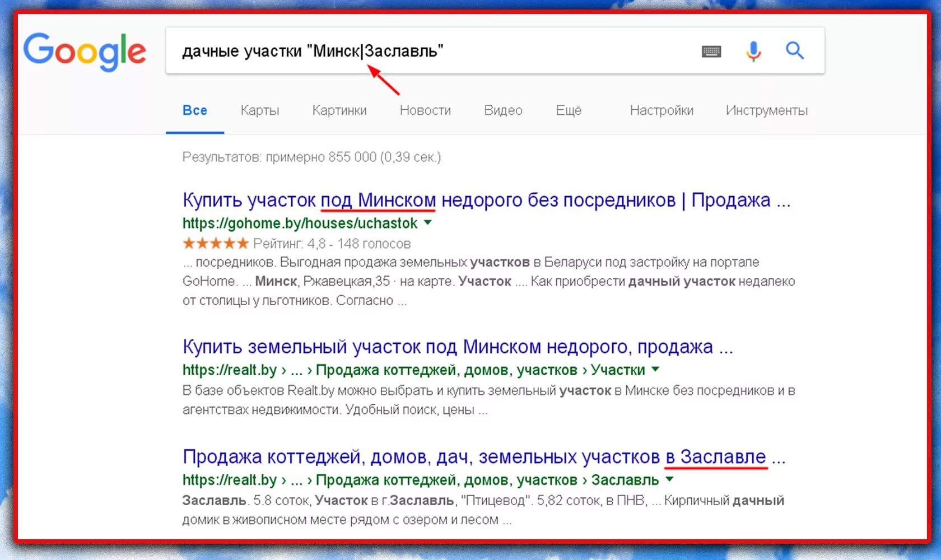Open the Видео tab
941x560 pixels.
(503, 110)
